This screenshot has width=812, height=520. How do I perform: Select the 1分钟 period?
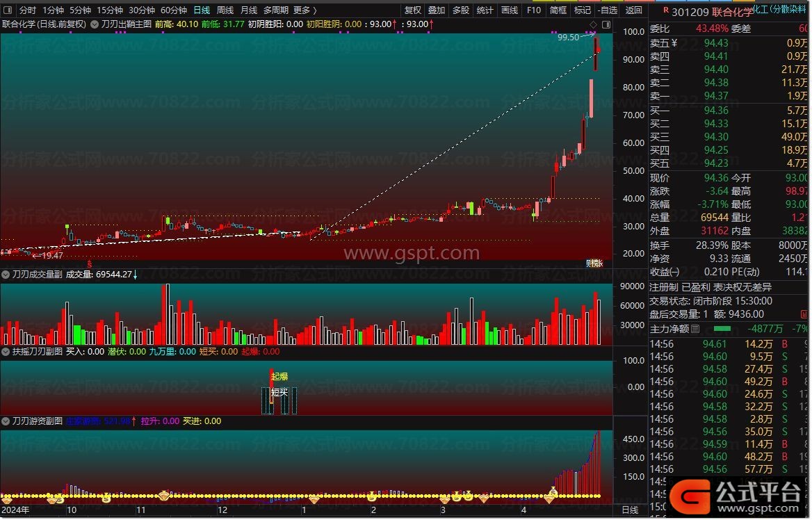pos(53,10)
